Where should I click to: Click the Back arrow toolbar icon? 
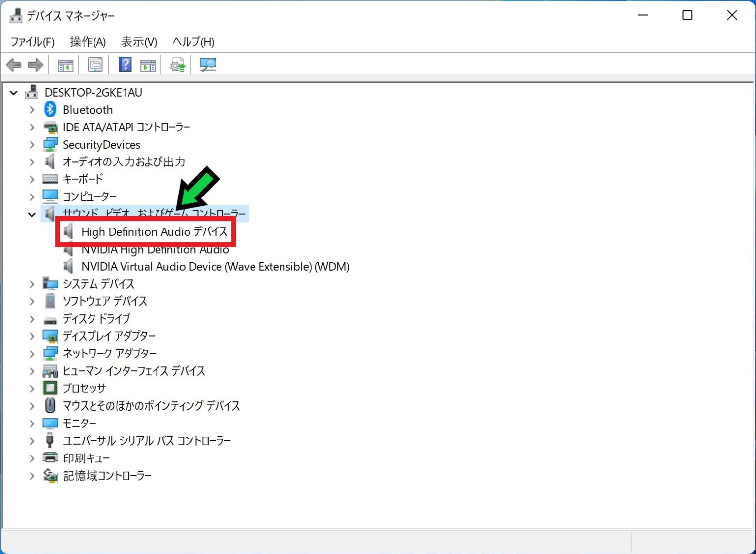14,65
